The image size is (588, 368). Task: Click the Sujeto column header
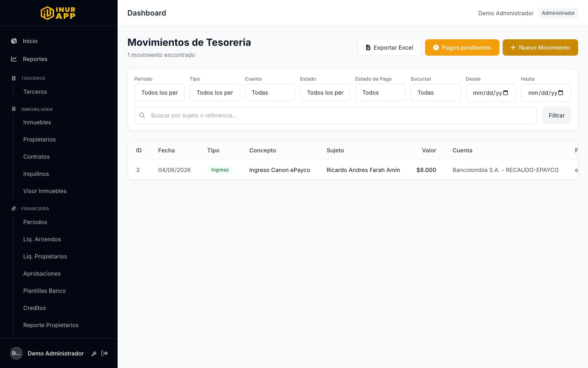click(335, 150)
